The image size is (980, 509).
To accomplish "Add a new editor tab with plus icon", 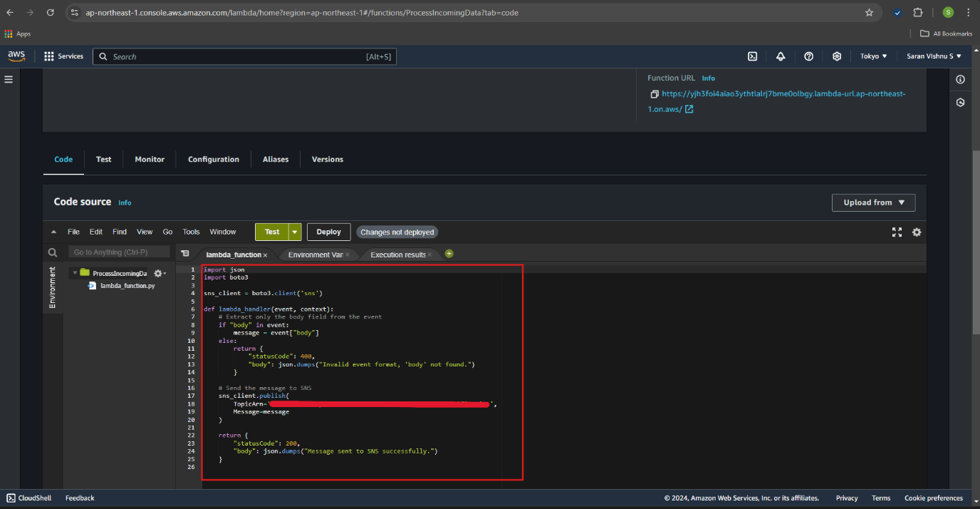I will click(x=449, y=254).
